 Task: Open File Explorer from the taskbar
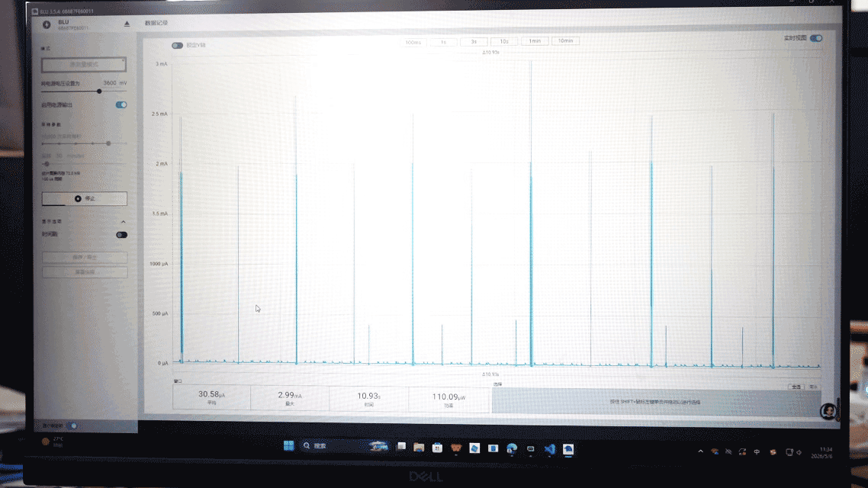pyautogui.click(x=419, y=447)
